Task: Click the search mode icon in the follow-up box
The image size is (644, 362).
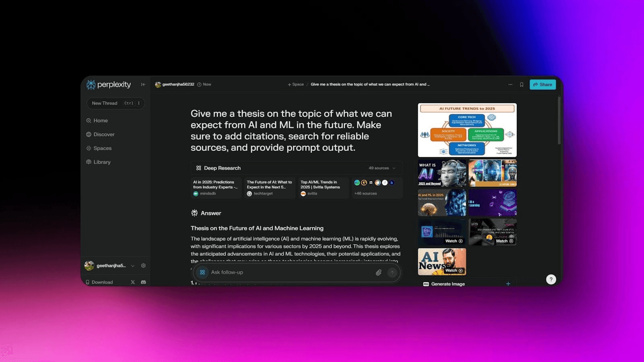Action: (202, 272)
